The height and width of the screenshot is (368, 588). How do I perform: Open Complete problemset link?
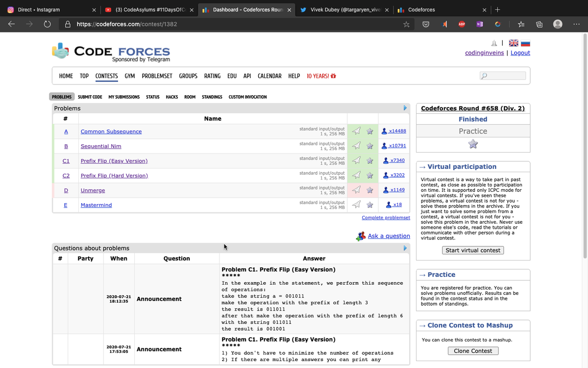click(386, 217)
